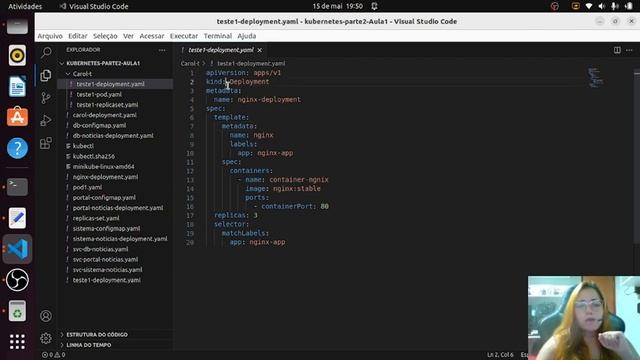Focus Visual Studio Code dock icon

(17, 249)
